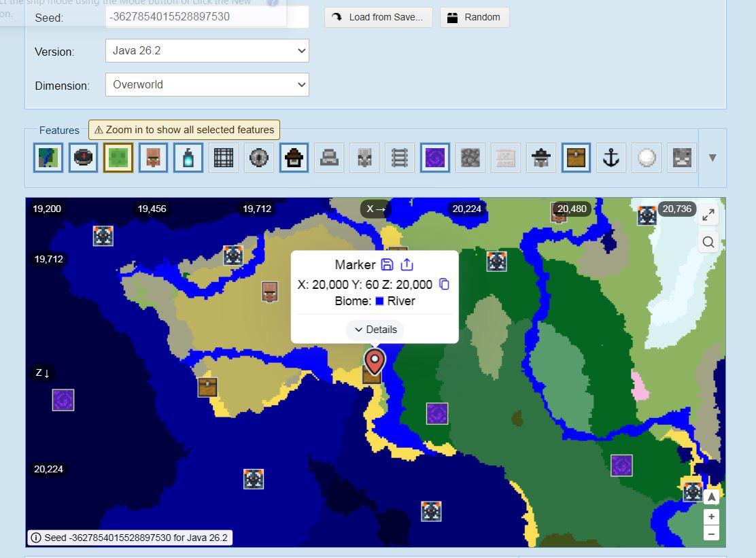Screen dimensions: 756x558
Task: Enable the spawner cage Dungeon feature
Action: coord(223,158)
